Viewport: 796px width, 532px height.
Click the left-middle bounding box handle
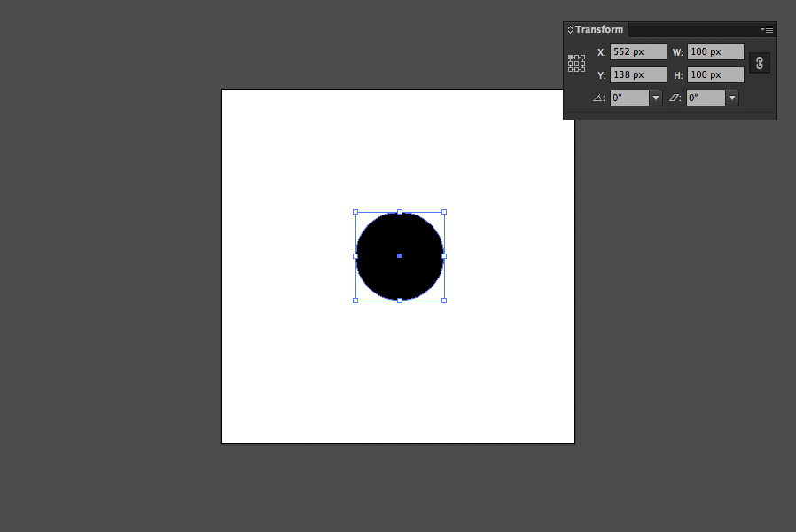click(x=355, y=256)
